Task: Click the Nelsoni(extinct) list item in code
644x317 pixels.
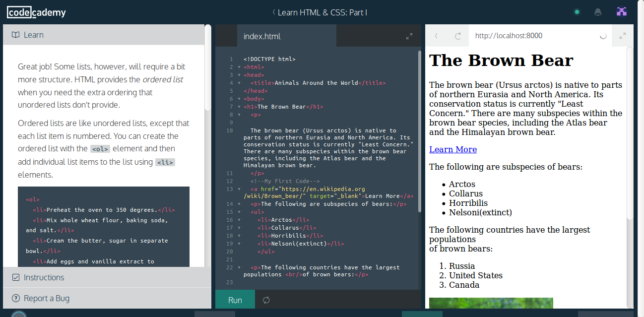Action: (301, 244)
